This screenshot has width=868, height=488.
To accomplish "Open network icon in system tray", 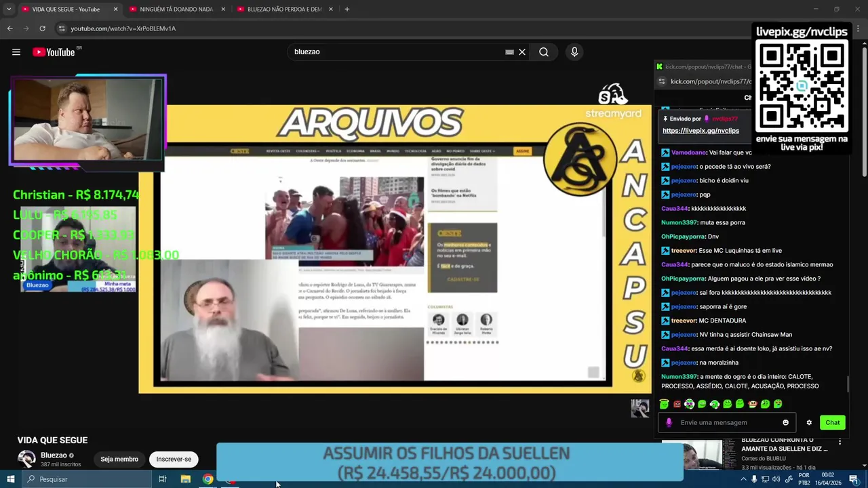I will [x=766, y=479].
